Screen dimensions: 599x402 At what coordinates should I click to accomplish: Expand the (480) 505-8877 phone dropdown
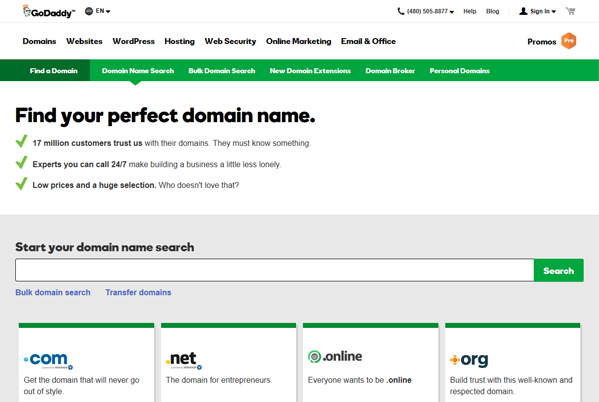(431, 11)
